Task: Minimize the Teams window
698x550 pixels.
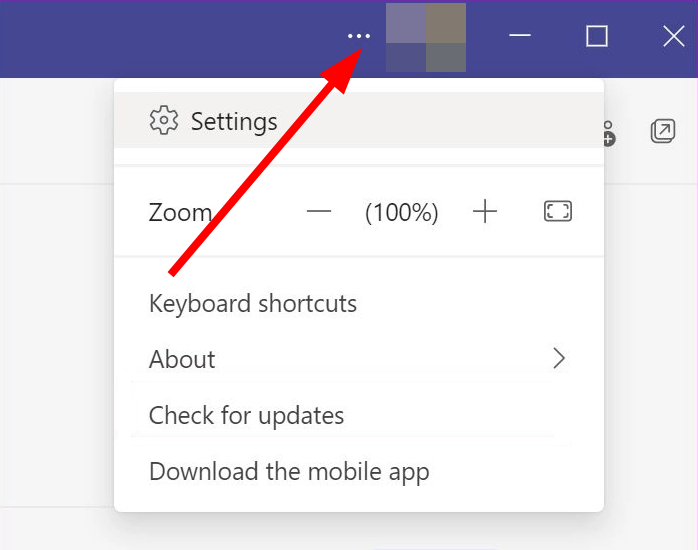Action: click(520, 35)
